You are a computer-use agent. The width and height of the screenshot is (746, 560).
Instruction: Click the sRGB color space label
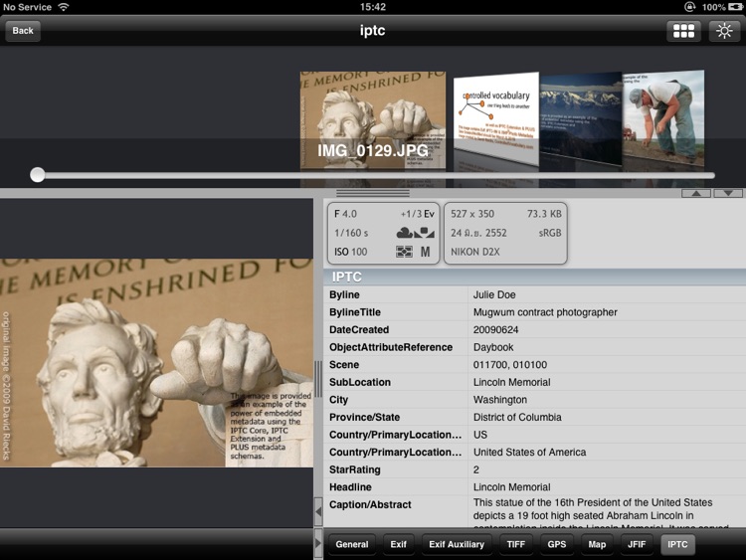pyautogui.click(x=550, y=233)
